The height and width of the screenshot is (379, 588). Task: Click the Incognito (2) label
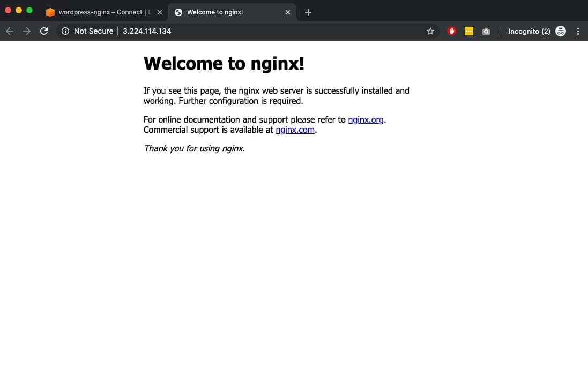pyautogui.click(x=529, y=32)
